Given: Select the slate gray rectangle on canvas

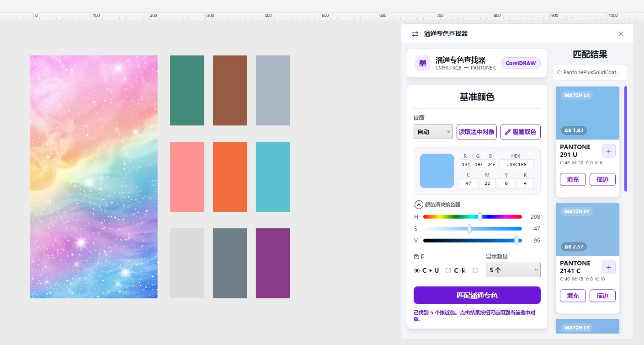Looking at the screenshot, I should (230, 263).
